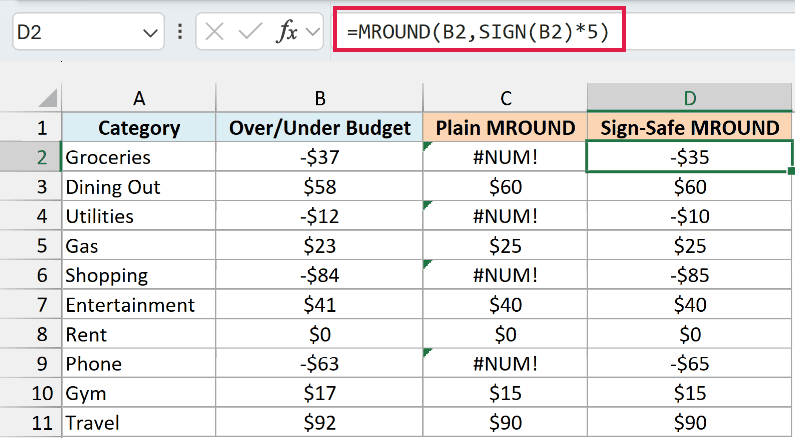Select row 4 header
This screenshot has height=438, width=795.
(x=30, y=216)
